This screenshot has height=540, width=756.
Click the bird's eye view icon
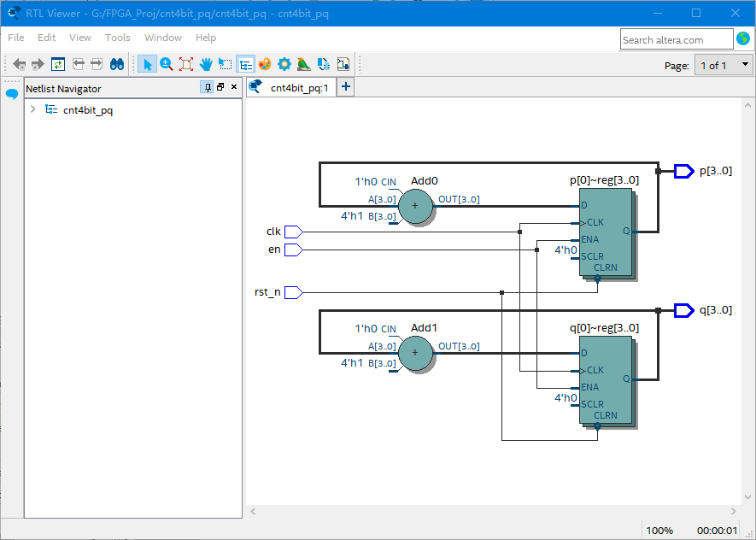(304, 64)
